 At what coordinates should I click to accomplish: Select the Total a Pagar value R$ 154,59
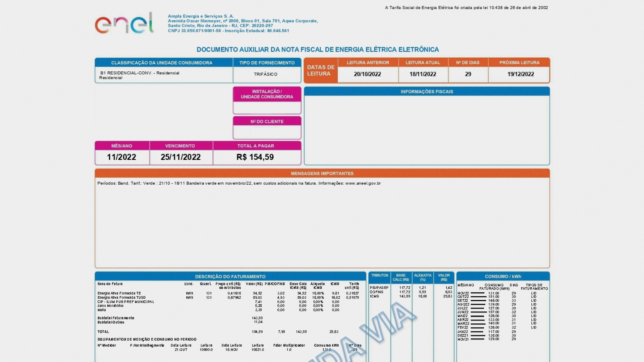coord(255,157)
